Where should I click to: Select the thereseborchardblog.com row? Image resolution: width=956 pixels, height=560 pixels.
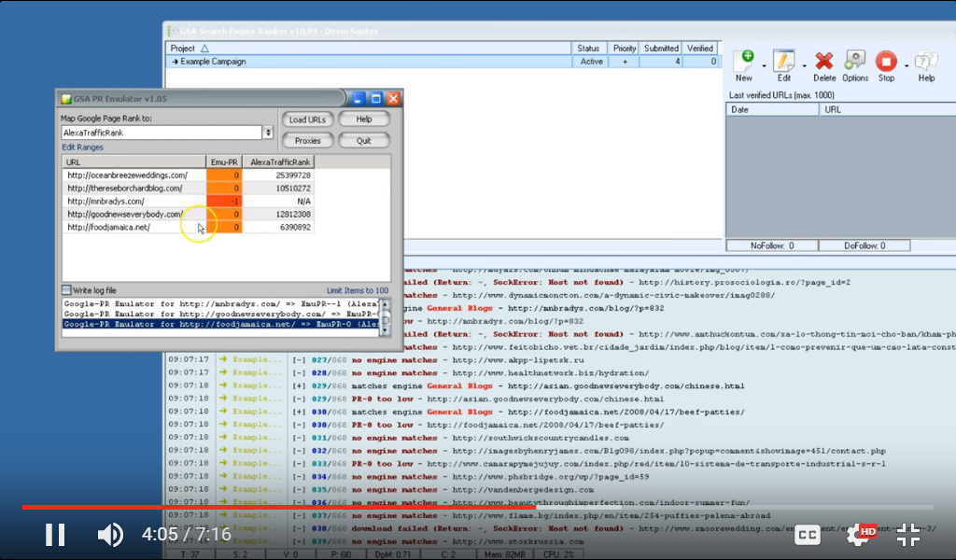click(x=188, y=189)
